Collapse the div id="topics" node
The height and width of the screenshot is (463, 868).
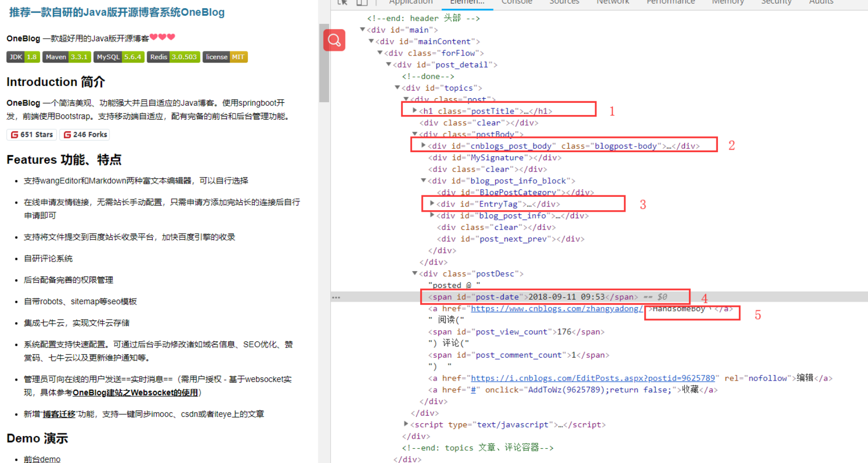pos(397,88)
